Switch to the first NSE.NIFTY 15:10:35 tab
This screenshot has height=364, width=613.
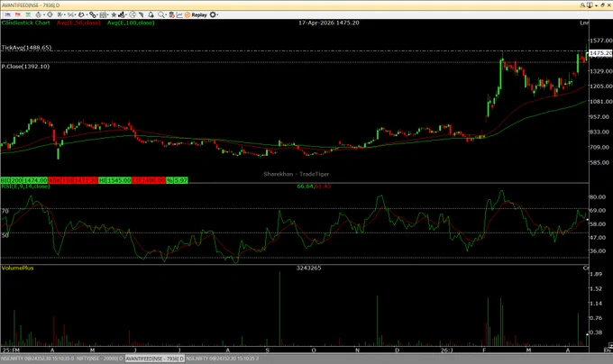pos(38,358)
